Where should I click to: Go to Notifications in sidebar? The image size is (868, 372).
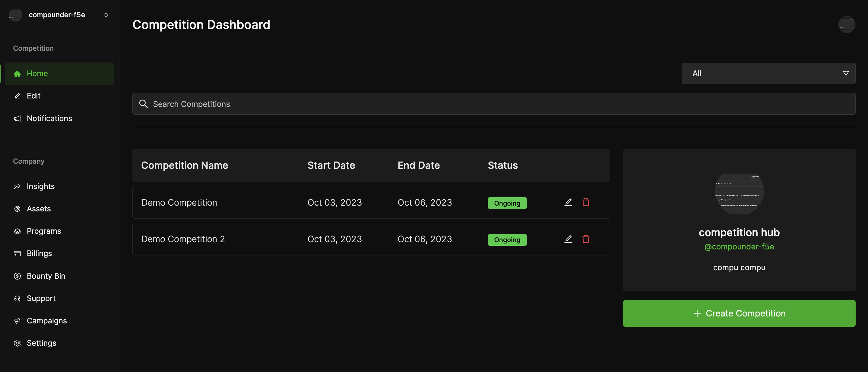pos(49,118)
